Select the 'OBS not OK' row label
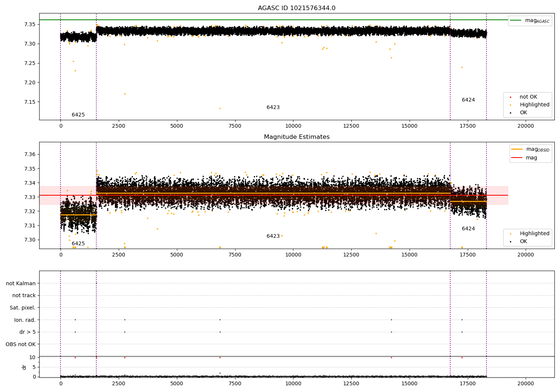The height and width of the screenshot is (392, 560). [x=21, y=344]
